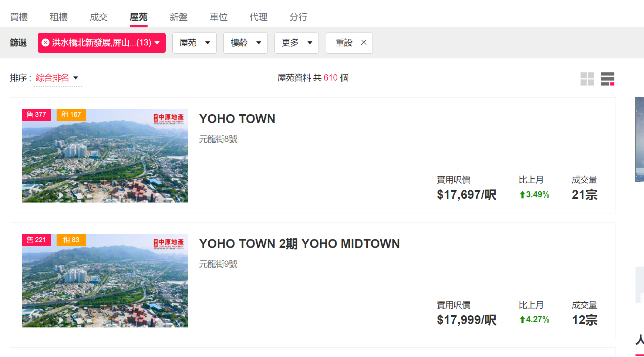Open the 綜合排名 sort dropdown
This screenshot has height=357, width=644.
[x=57, y=78]
